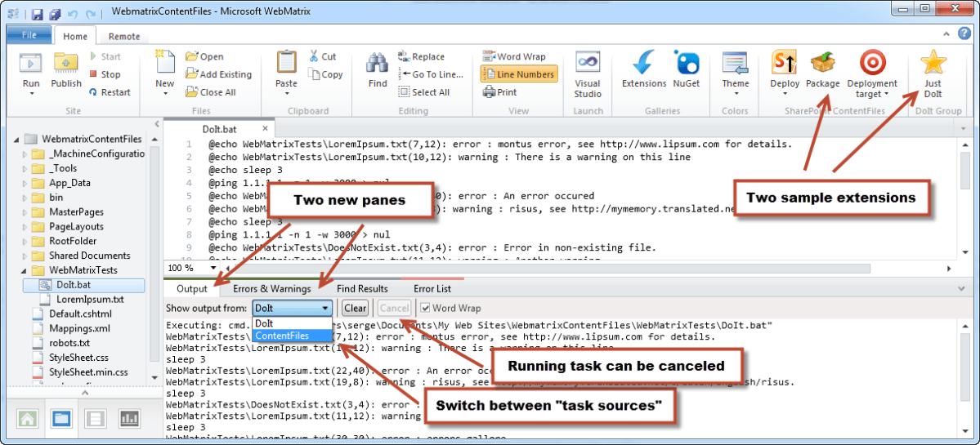Click Add Existing file
The height and width of the screenshot is (445, 980).
[218, 74]
